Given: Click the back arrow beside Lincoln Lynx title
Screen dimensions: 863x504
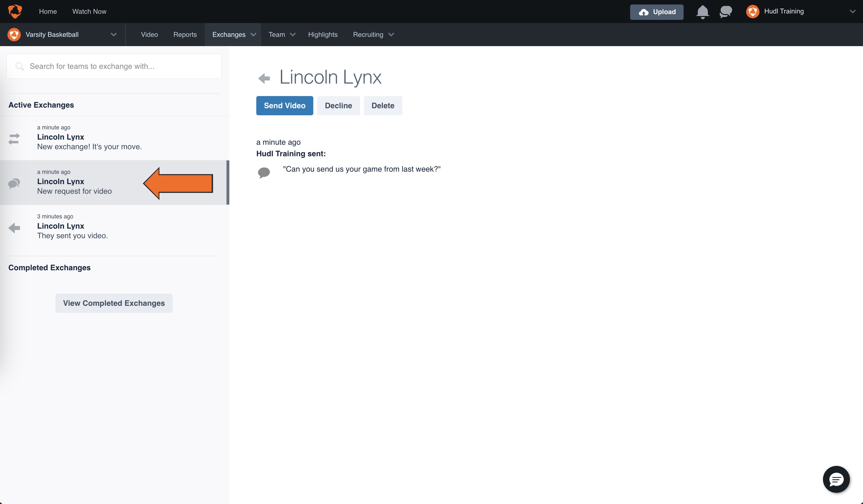Looking at the screenshot, I should point(264,78).
